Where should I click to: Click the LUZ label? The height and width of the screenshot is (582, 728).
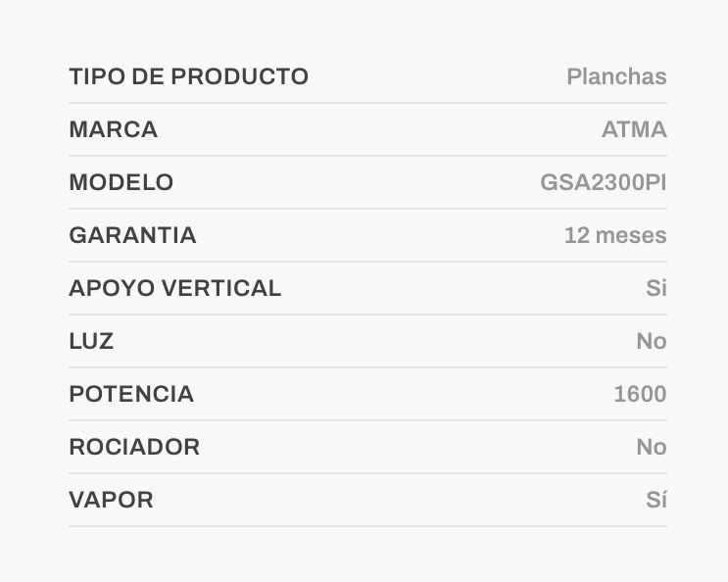pos(91,341)
